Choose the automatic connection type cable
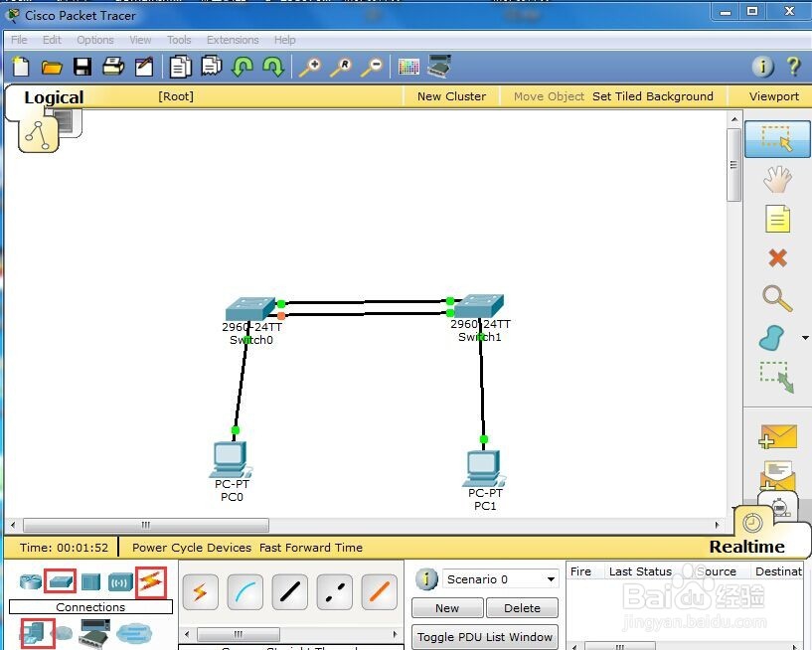812x650 pixels. tap(201, 591)
